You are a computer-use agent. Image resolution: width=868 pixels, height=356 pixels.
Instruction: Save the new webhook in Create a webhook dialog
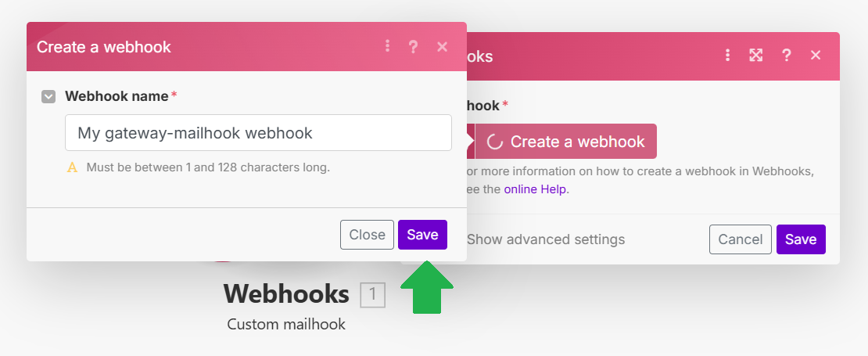[x=422, y=235]
